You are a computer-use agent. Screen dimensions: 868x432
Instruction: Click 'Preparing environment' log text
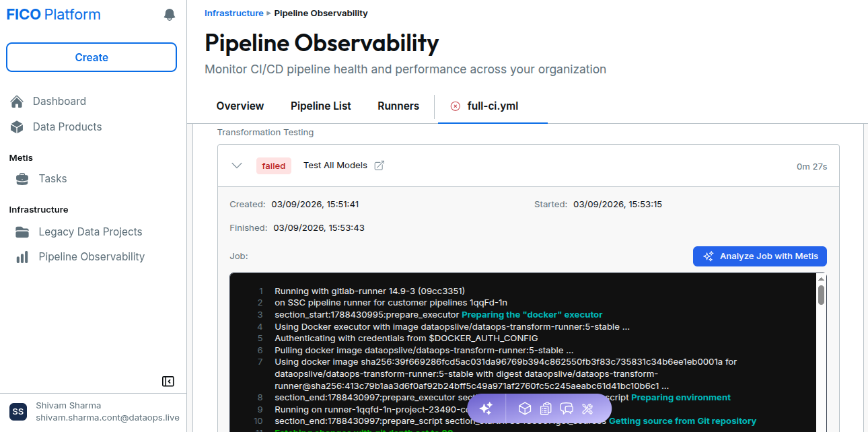click(x=681, y=398)
